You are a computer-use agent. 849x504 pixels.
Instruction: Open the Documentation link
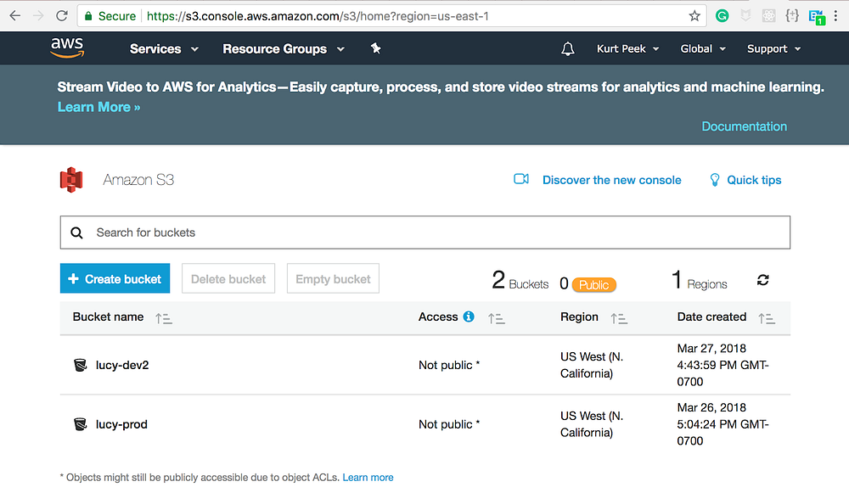[x=744, y=126]
